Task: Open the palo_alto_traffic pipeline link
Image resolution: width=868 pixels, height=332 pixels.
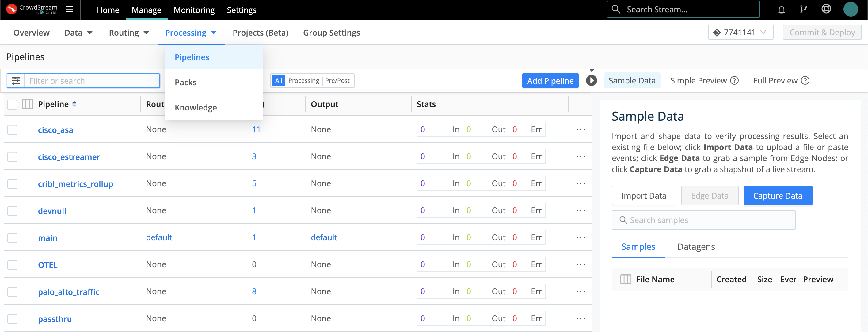Action: [69, 292]
